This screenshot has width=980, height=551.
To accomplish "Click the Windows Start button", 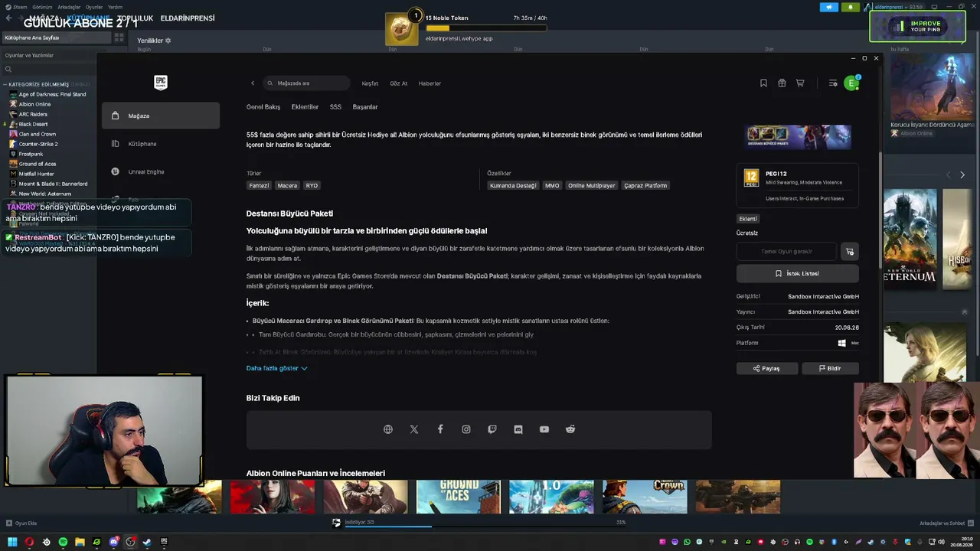I will [12, 542].
